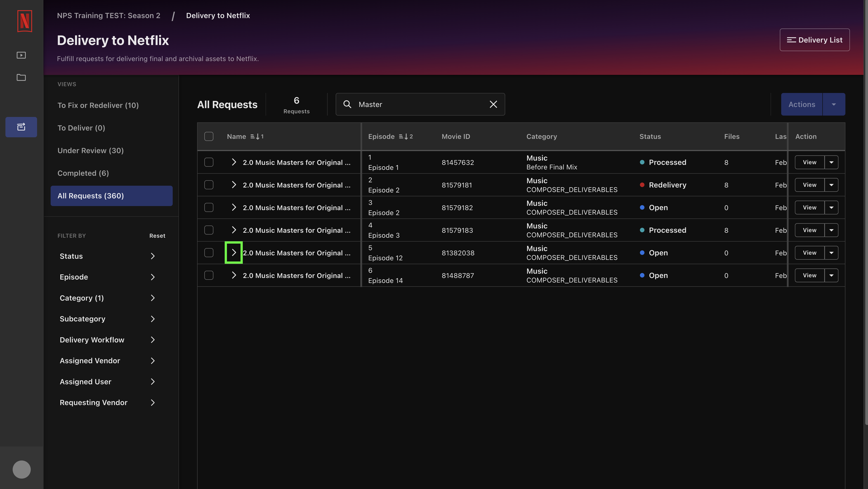Open View dropdown arrow for Episode 12 row
The height and width of the screenshot is (489, 868).
click(831, 253)
